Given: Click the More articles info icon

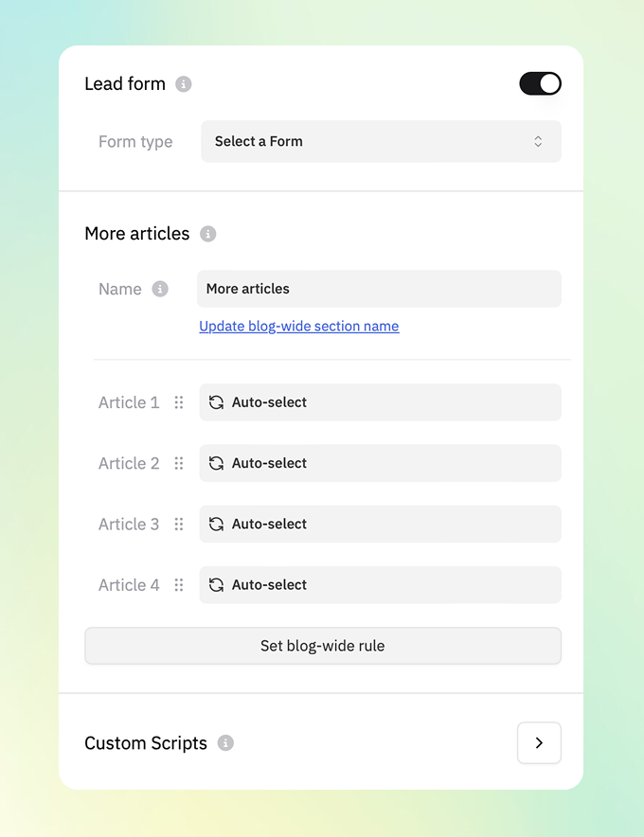Looking at the screenshot, I should tap(208, 234).
